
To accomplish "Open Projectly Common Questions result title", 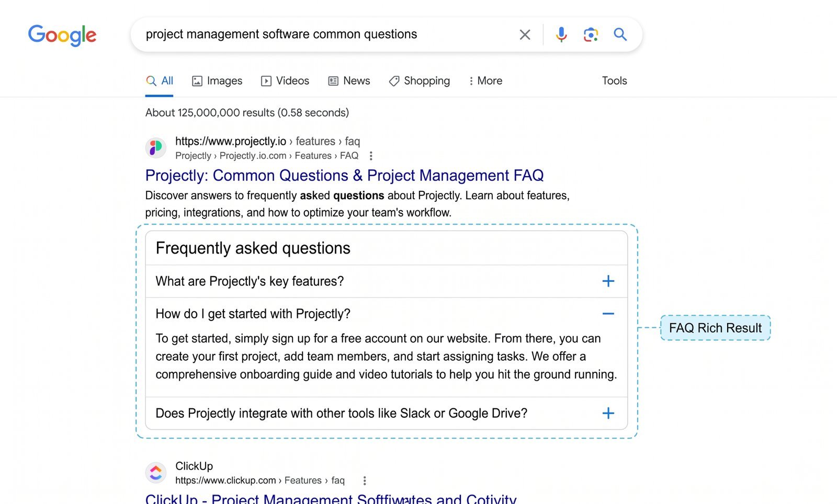I will click(344, 175).
